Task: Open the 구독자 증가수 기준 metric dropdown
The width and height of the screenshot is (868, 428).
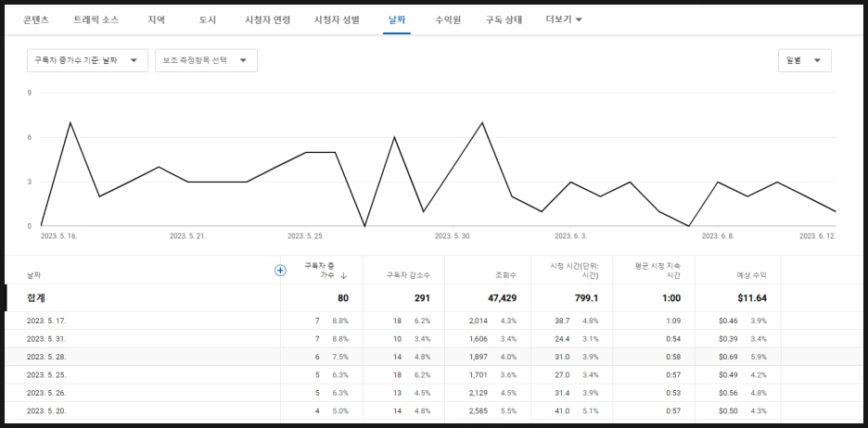Action: click(x=87, y=60)
